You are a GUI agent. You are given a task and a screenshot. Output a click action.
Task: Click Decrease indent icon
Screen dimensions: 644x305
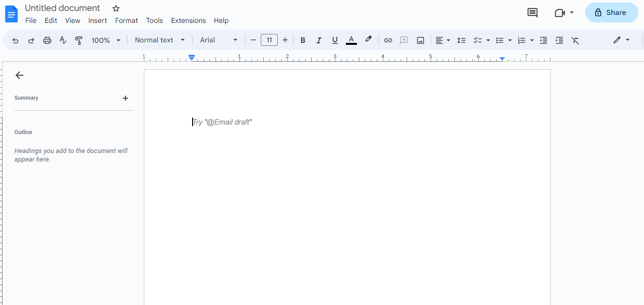point(543,40)
